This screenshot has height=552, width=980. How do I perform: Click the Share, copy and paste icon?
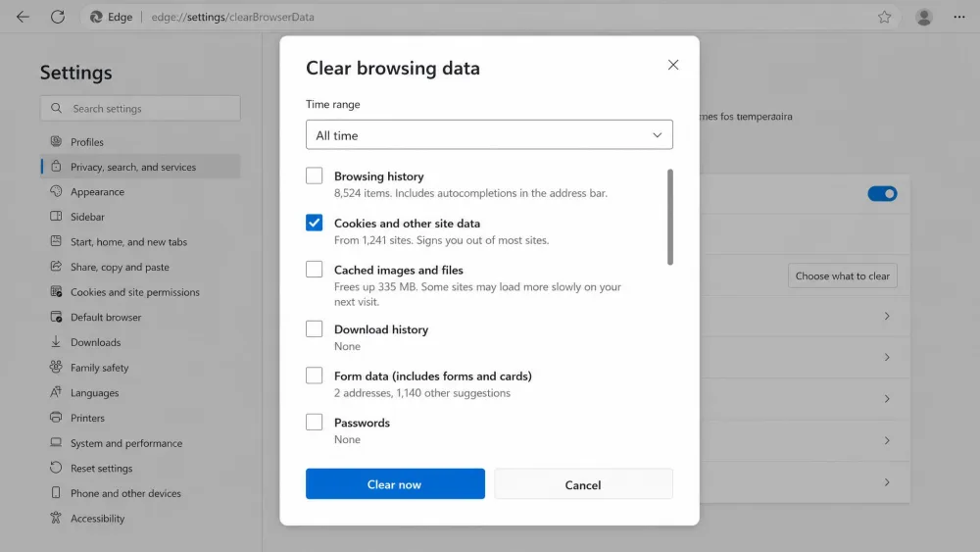[56, 267]
